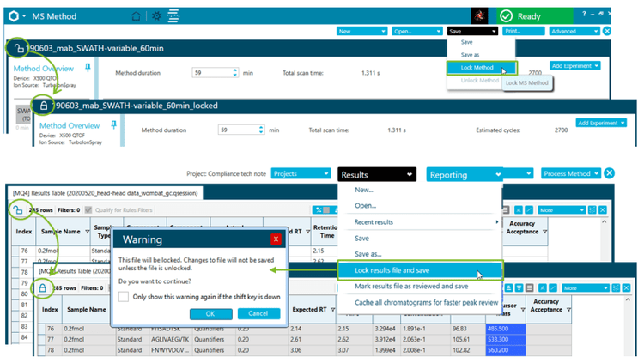Screen dimensions: 644x363
Task: Click the Home icon in title bar
Action: coord(136,15)
